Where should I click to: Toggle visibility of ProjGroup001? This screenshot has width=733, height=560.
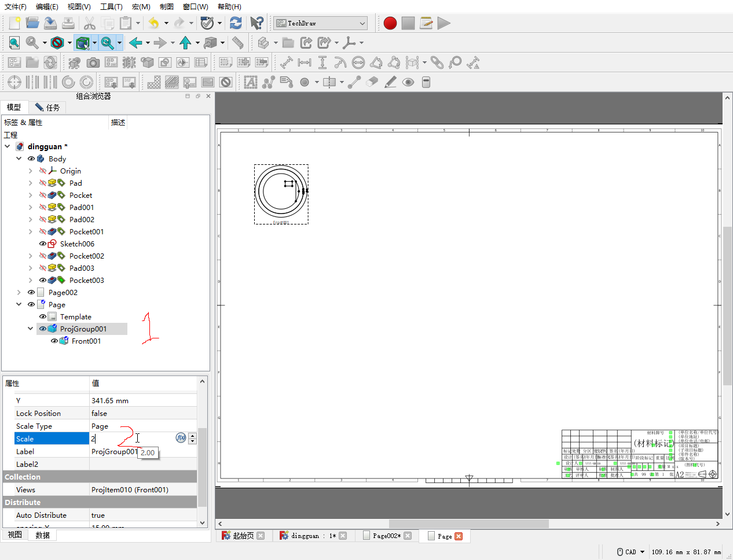(x=42, y=329)
